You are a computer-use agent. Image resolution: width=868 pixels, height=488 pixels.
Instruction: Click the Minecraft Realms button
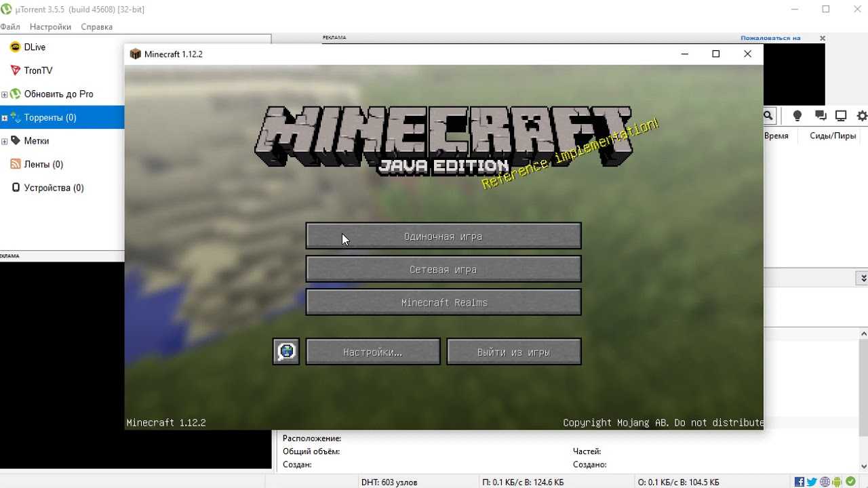(x=443, y=302)
